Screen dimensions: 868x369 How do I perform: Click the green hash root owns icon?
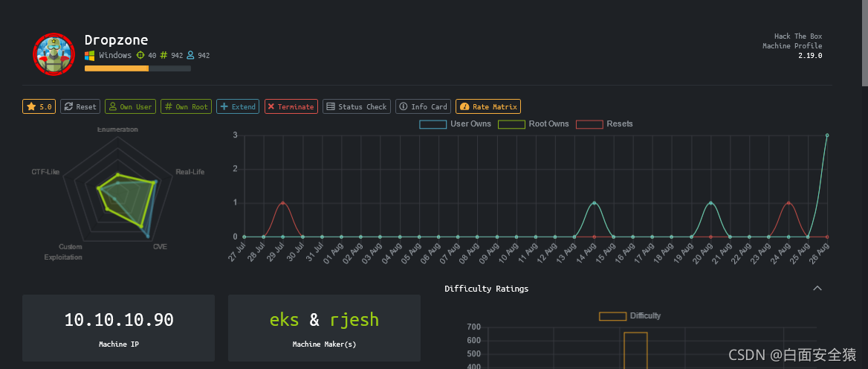click(x=163, y=55)
